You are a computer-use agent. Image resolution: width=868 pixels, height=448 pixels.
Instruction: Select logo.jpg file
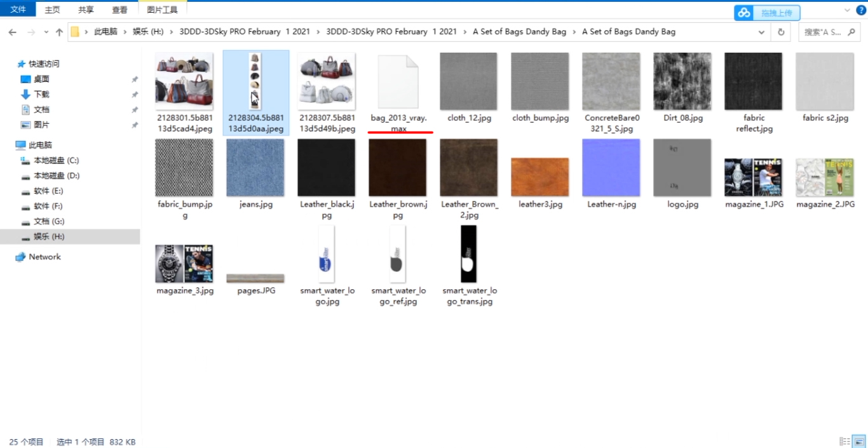tap(682, 168)
